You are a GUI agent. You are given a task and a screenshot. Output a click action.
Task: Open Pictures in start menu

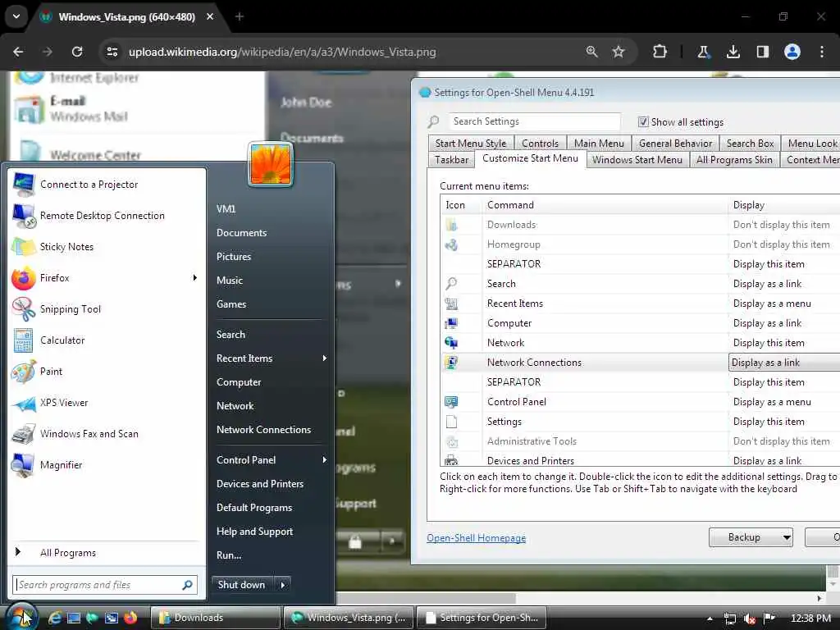pyautogui.click(x=234, y=256)
